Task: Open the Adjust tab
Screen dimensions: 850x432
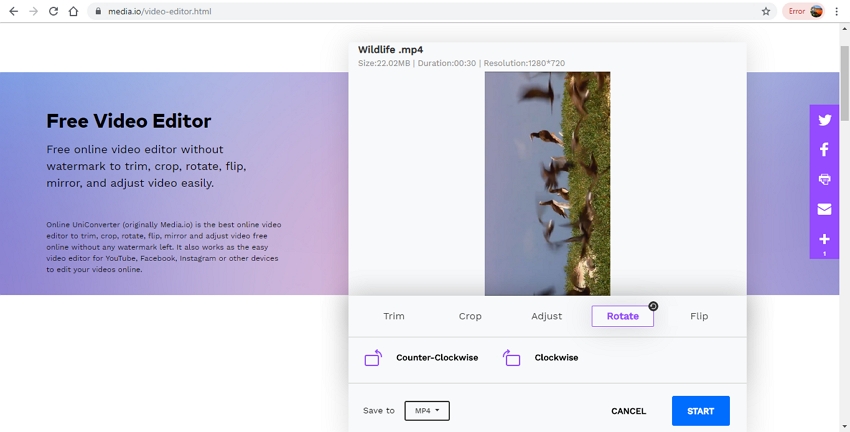Action: pyautogui.click(x=546, y=316)
